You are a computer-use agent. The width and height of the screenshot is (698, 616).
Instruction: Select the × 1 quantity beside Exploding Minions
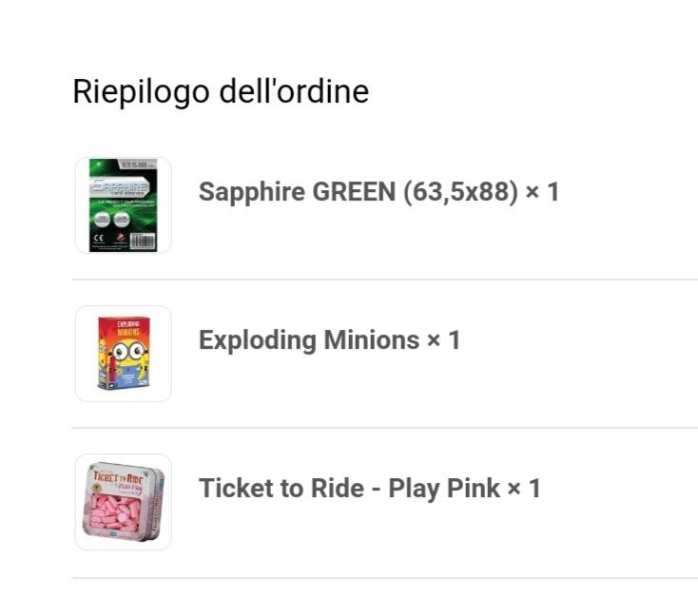pyautogui.click(x=443, y=340)
